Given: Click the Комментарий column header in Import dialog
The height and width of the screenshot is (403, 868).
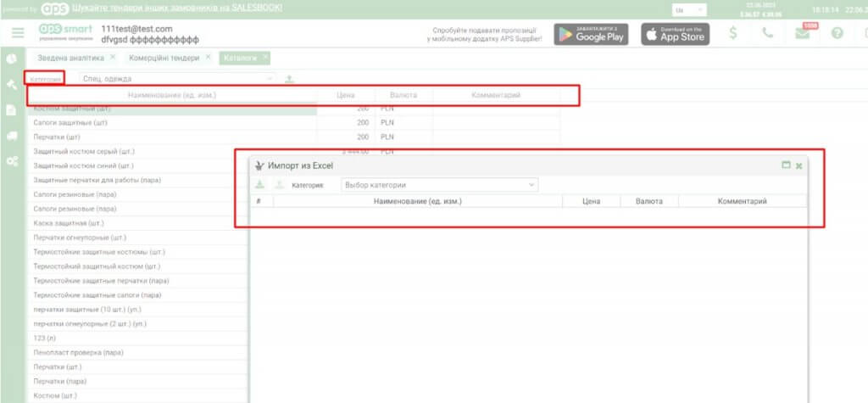Looking at the screenshot, I should (x=743, y=202).
